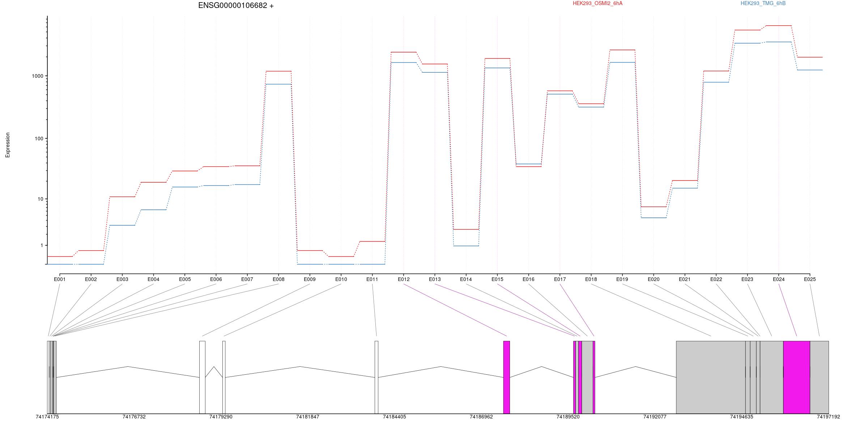Click the blue expression line at E019
Screen dimensions: 868x434
point(622,63)
